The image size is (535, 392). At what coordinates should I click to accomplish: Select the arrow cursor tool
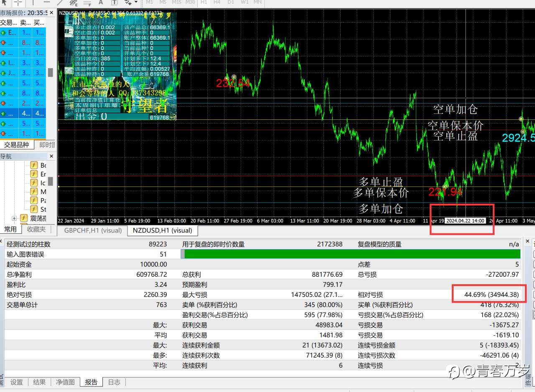pos(4,2)
